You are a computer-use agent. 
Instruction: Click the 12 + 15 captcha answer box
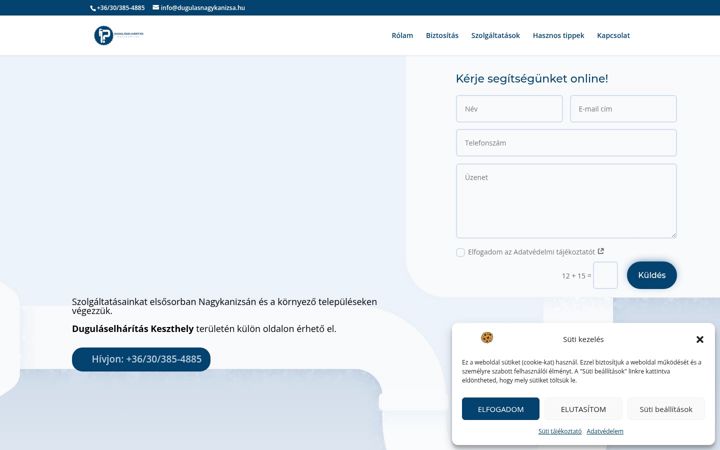[x=605, y=276]
